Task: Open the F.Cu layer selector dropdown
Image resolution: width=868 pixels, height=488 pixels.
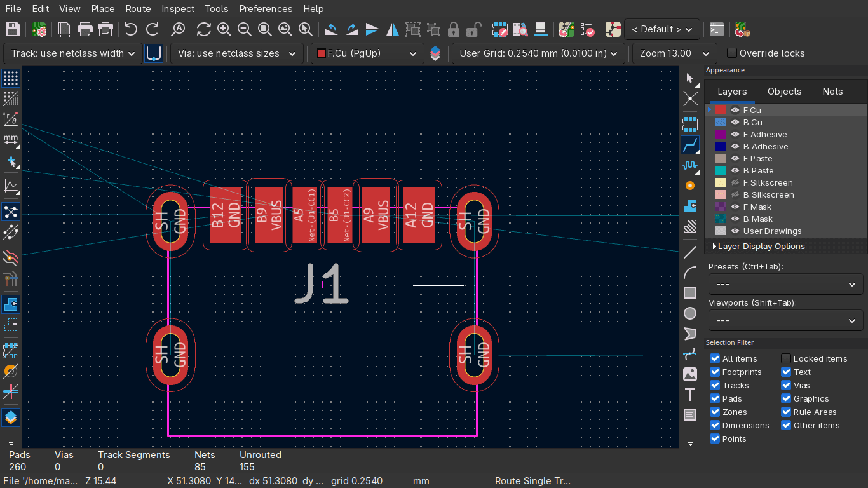Action: pyautogui.click(x=367, y=53)
